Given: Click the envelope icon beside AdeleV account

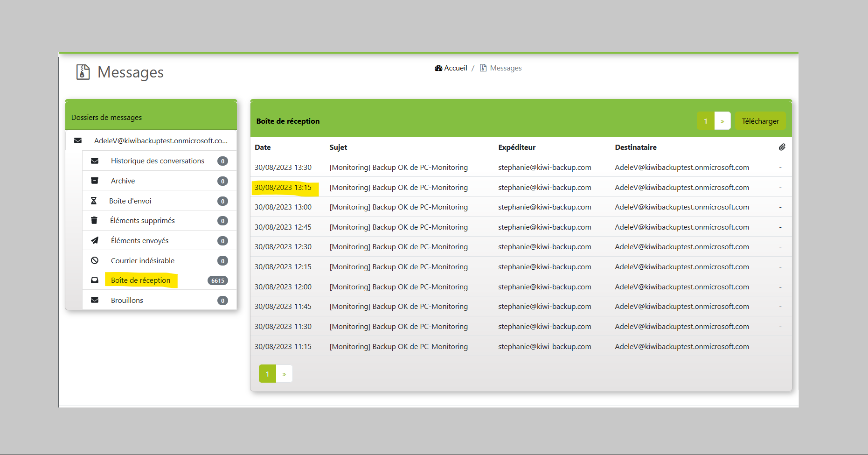Looking at the screenshot, I should [78, 140].
